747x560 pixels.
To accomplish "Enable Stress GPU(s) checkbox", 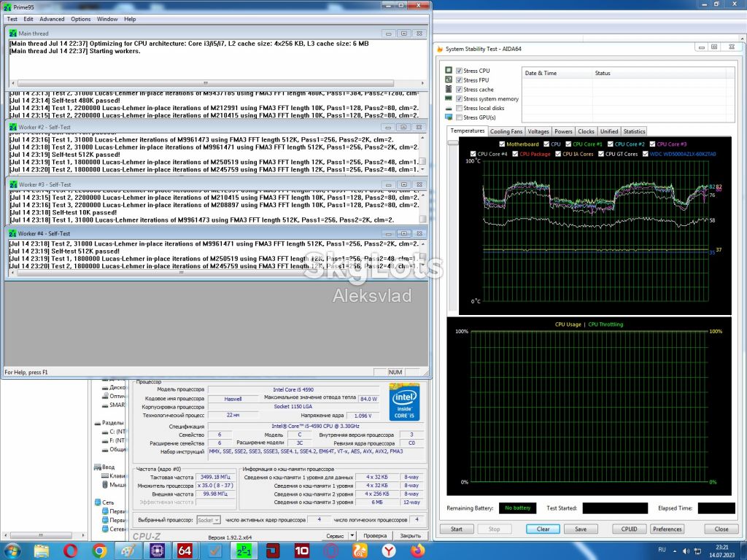I will click(460, 117).
